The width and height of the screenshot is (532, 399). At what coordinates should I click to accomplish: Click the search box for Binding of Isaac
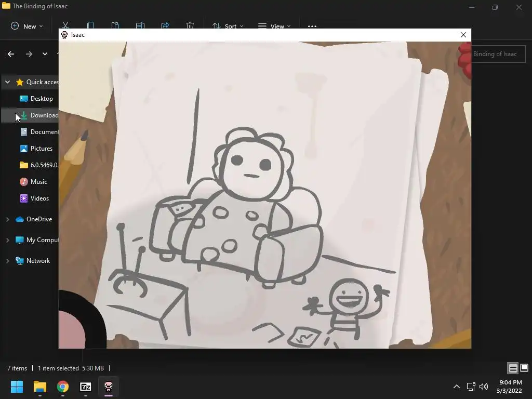pos(498,54)
